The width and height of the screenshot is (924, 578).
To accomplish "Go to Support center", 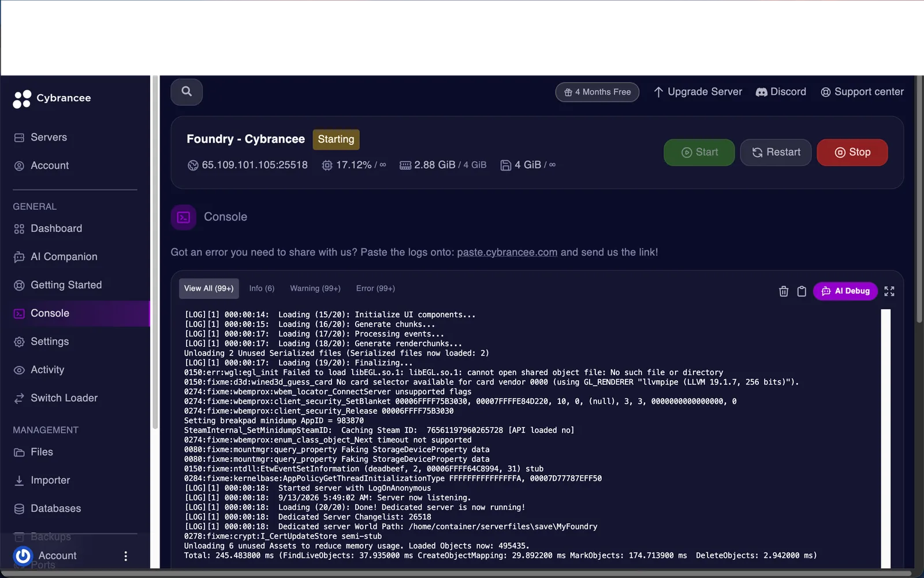I will pyautogui.click(x=862, y=92).
